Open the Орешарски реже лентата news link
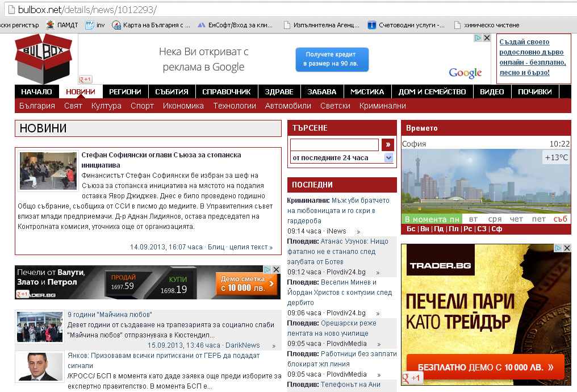The image size is (577, 392). pyautogui.click(x=332, y=328)
